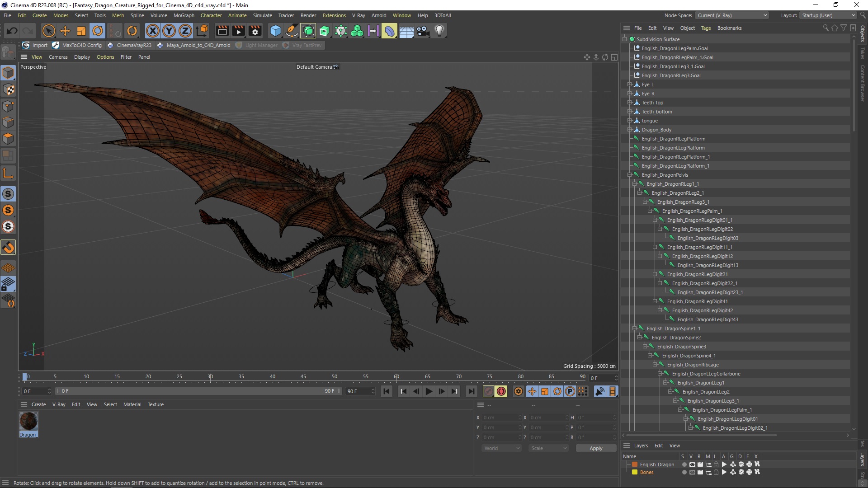Open the Scale dropdown in coordinates

pyautogui.click(x=548, y=448)
